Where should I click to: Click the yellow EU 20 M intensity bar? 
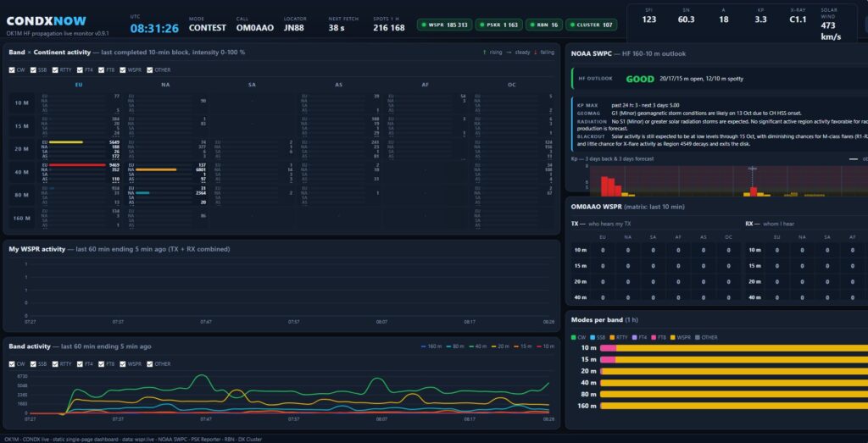(x=66, y=142)
